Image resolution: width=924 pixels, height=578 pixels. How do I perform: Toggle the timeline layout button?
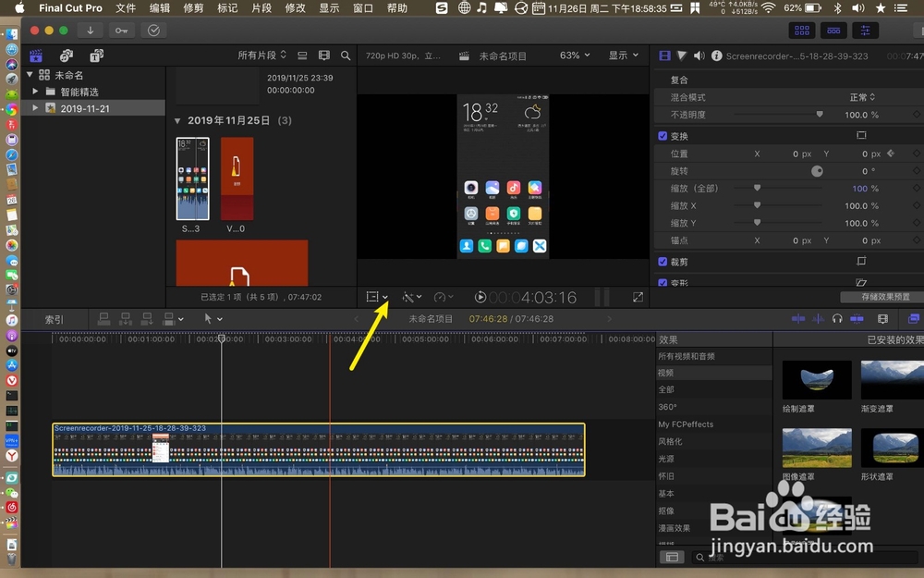click(833, 31)
